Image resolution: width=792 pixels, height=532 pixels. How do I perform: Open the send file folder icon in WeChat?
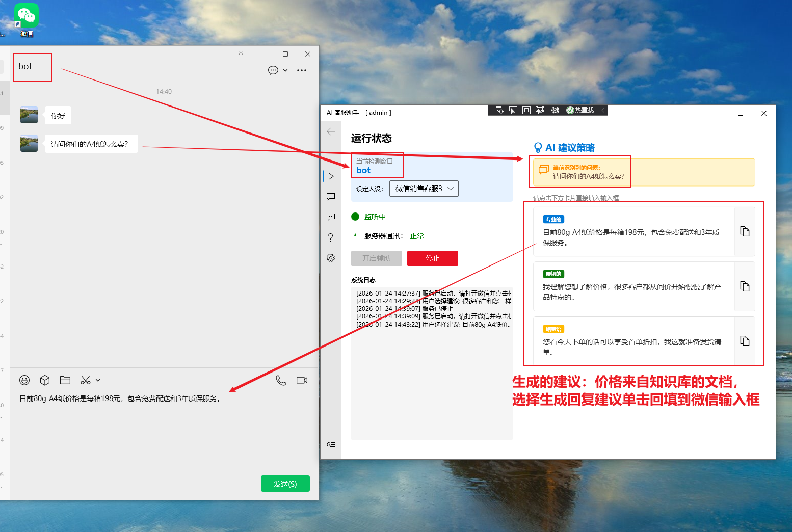(65, 380)
